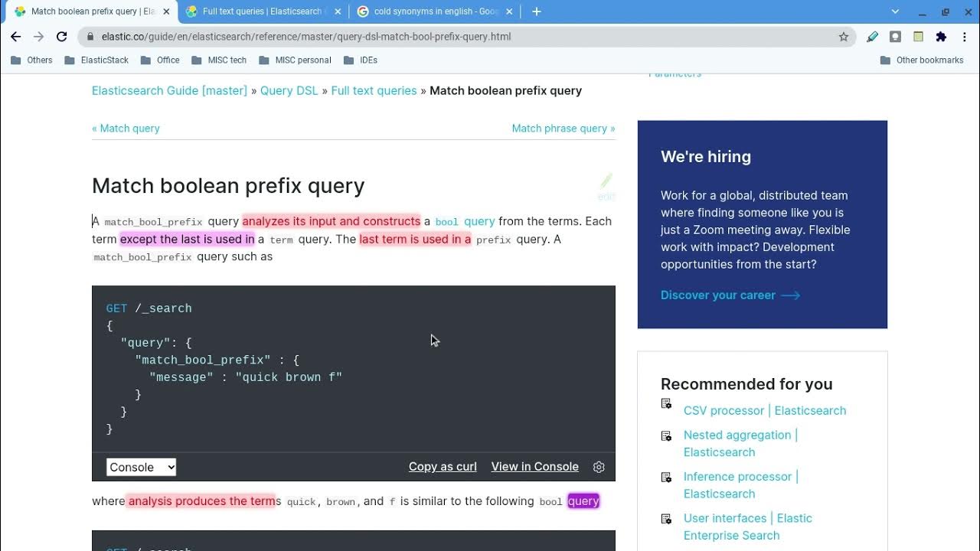Click the document icon beside Inference processor

(x=666, y=477)
